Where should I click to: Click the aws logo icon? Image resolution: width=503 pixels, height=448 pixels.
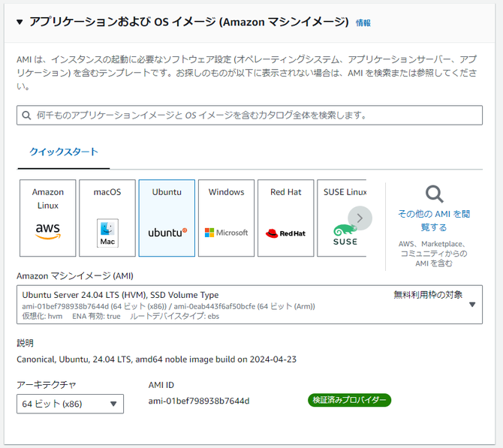(48, 232)
